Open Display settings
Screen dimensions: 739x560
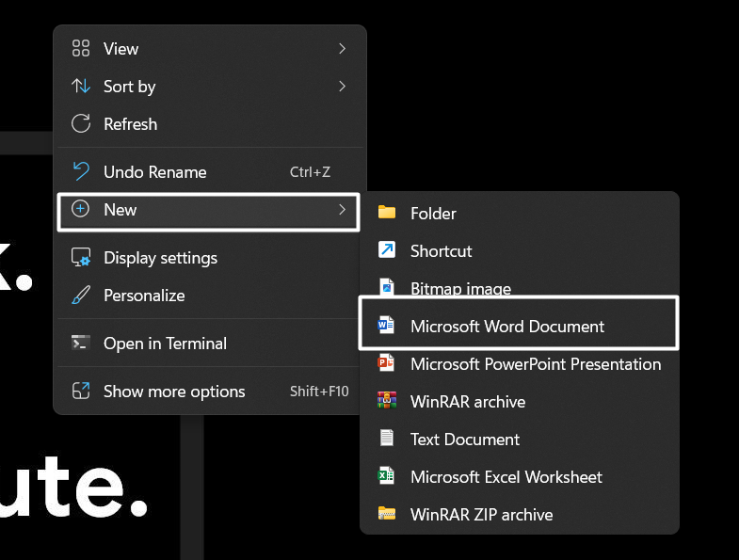point(160,258)
